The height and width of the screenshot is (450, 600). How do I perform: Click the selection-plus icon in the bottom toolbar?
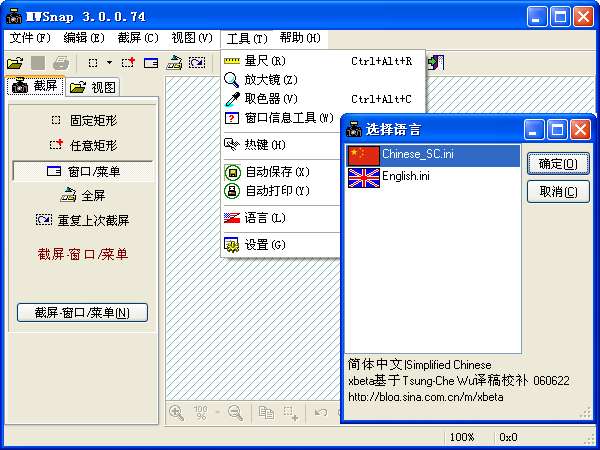pos(291,413)
